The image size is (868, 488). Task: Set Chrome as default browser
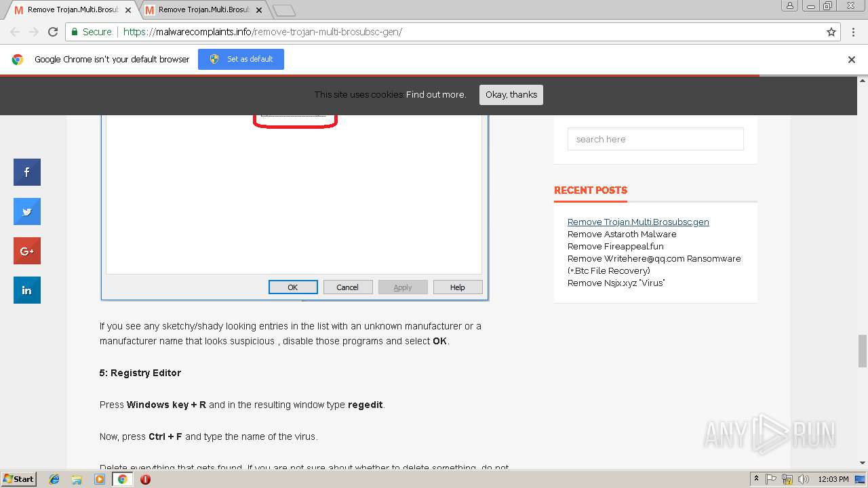point(241,59)
